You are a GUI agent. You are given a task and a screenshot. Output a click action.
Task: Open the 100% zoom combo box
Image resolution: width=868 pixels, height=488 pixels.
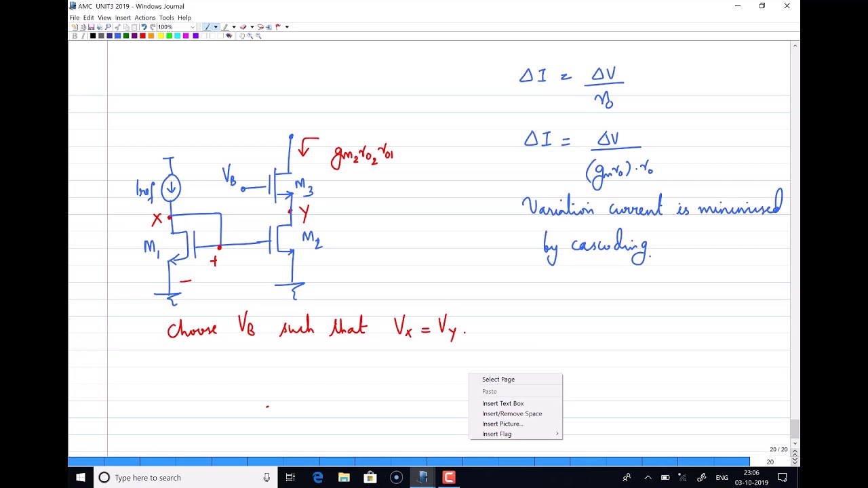tap(176, 27)
